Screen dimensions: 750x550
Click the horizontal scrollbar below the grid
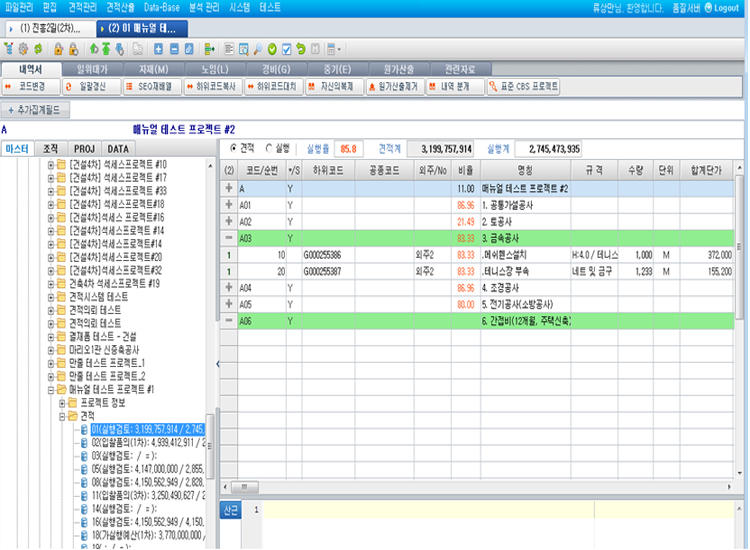coord(480,487)
